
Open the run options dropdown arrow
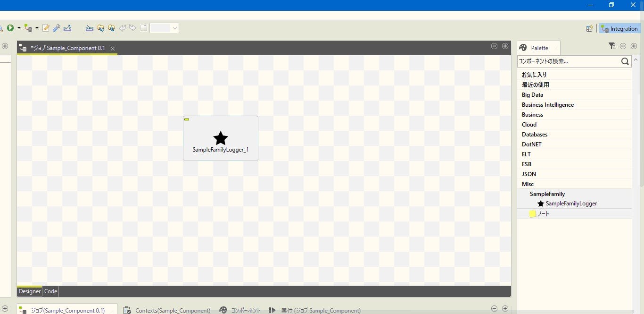click(19, 28)
